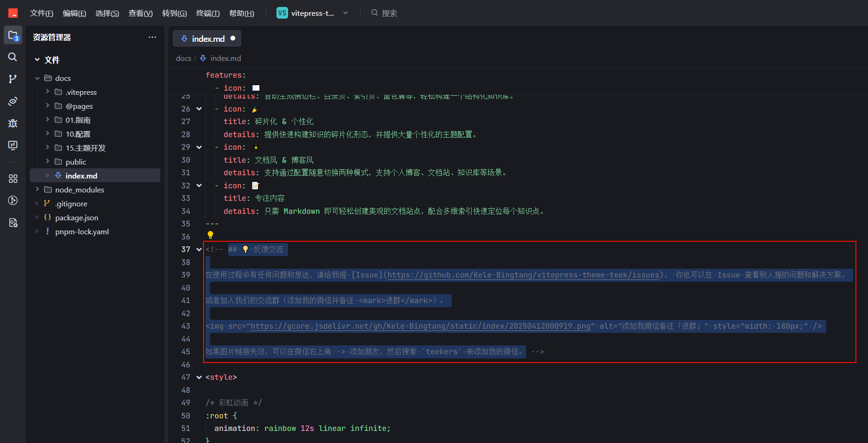Open the Extensions grid icon in sidebar
Image resolution: width=868 pixels, height=443 pixels.
13,179
